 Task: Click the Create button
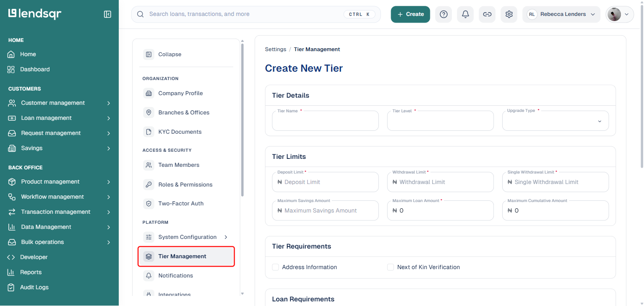click(x=410, y=14)
